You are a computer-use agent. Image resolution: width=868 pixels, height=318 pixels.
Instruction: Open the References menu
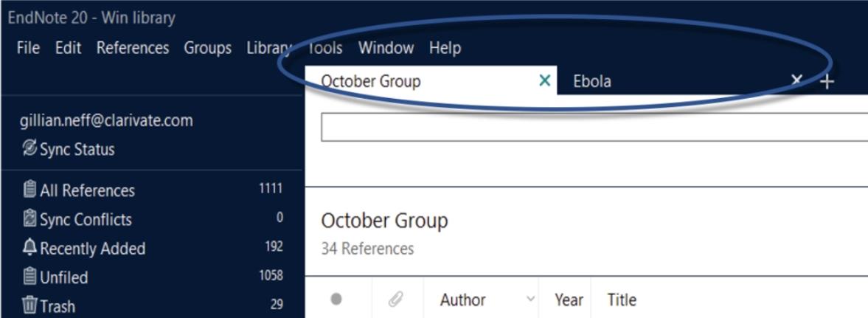click(x=132, y=48)
